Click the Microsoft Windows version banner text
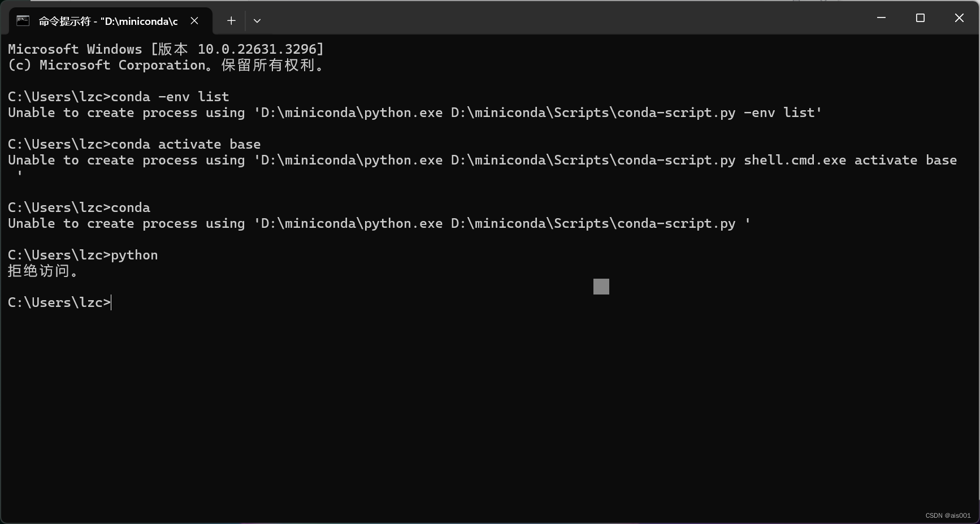 [x=164, y=49]
